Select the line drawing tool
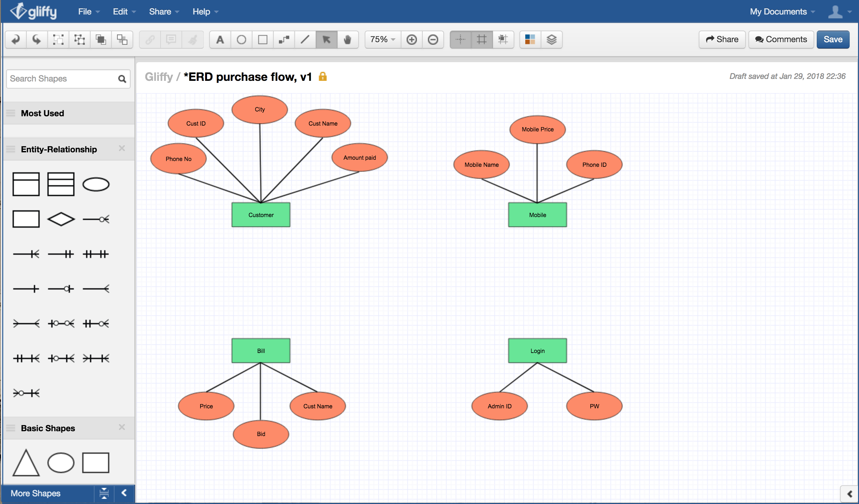This screenshot has height=504, width=859. point(306,39)
